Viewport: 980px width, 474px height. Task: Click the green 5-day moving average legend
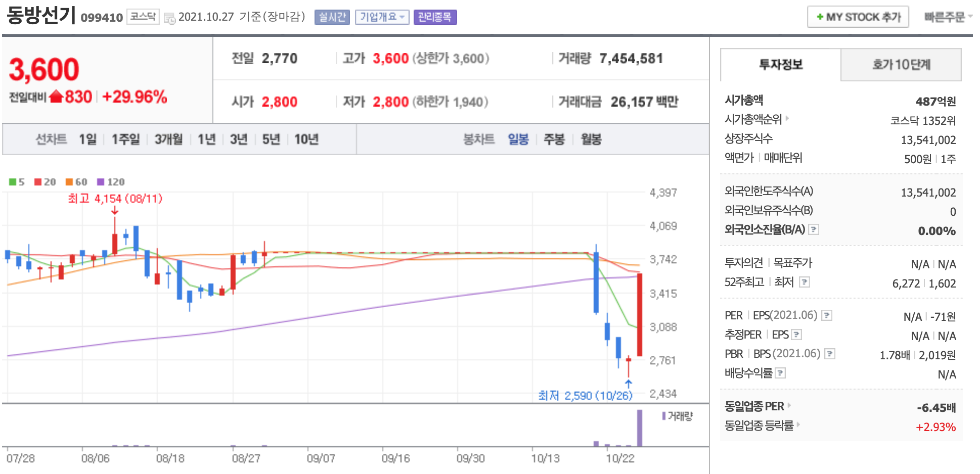17,182
